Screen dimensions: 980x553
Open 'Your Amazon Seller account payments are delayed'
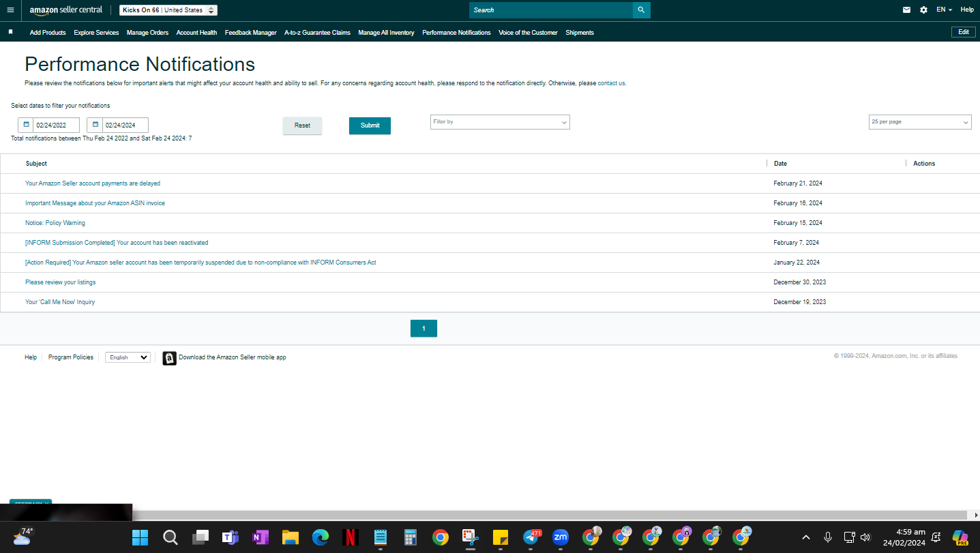(93, 183)
